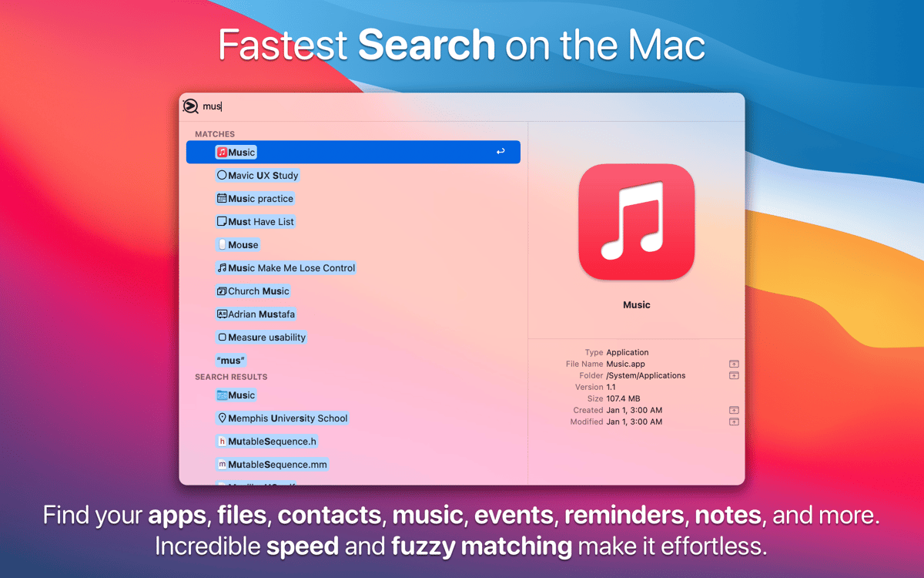Click the export icon beside File Name Music.app

[734, 363]
